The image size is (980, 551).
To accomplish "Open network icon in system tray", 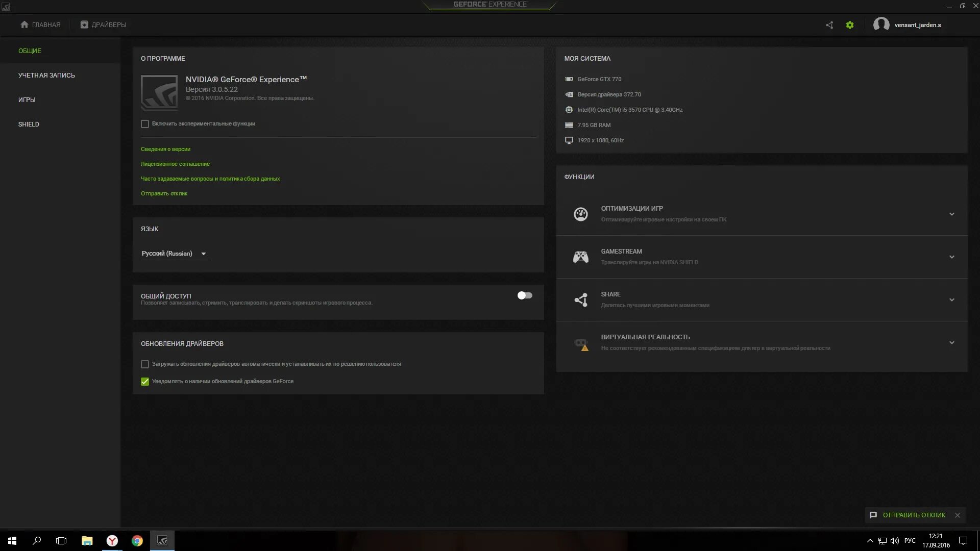I will point(883,541).
